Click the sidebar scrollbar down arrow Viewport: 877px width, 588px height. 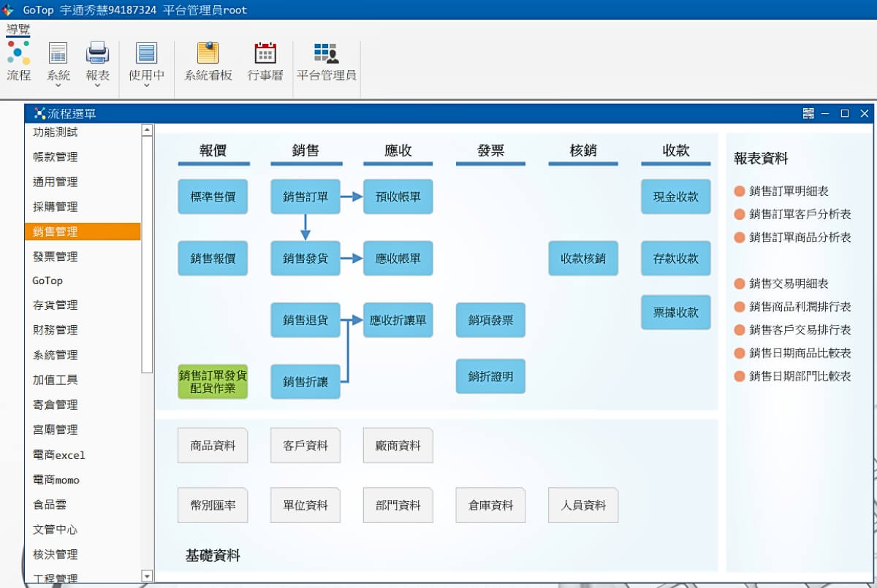[147, 576]
